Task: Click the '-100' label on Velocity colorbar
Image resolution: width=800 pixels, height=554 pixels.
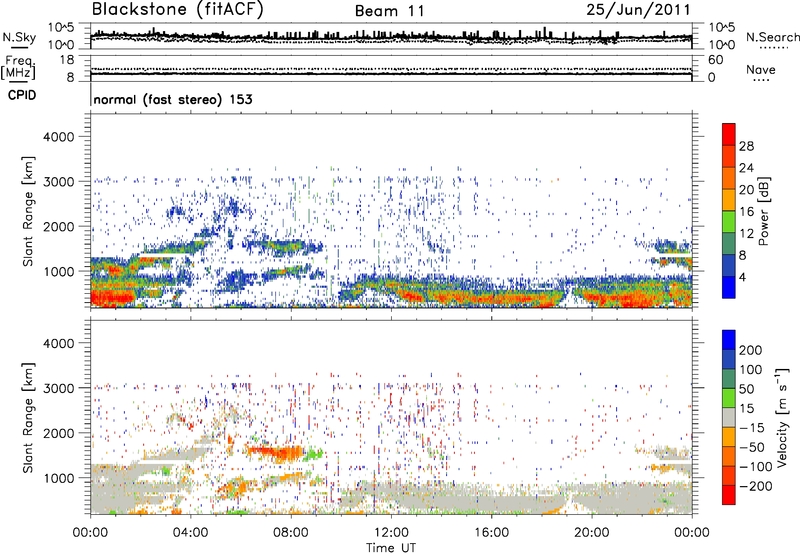Action: [755, 467]
